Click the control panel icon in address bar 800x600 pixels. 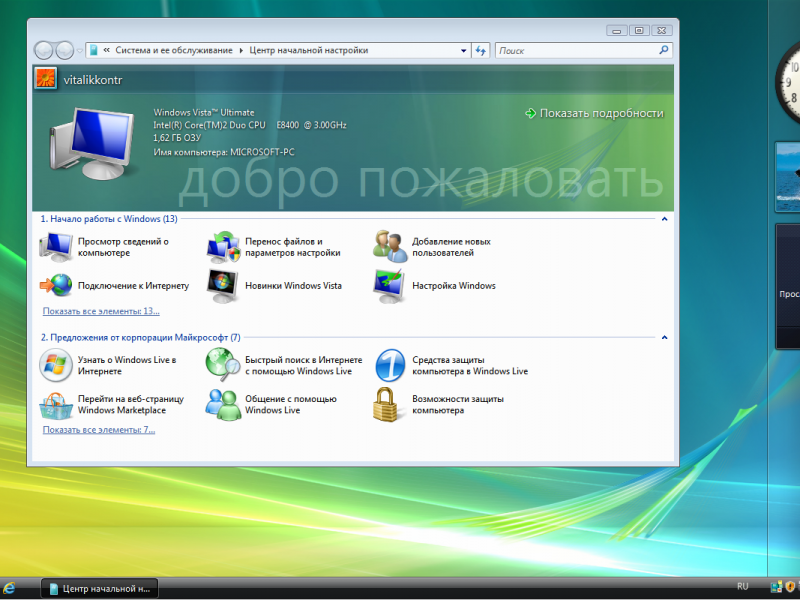[x=93, y=50]
